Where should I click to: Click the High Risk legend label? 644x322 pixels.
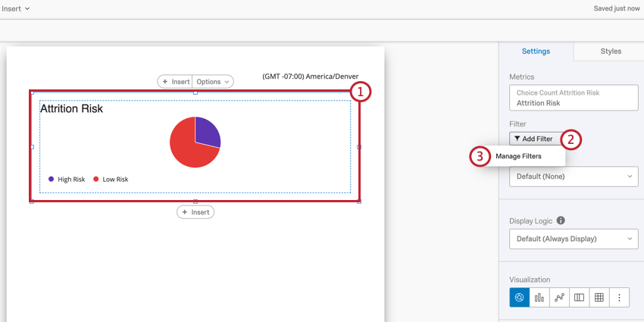(x=71, y=179)
